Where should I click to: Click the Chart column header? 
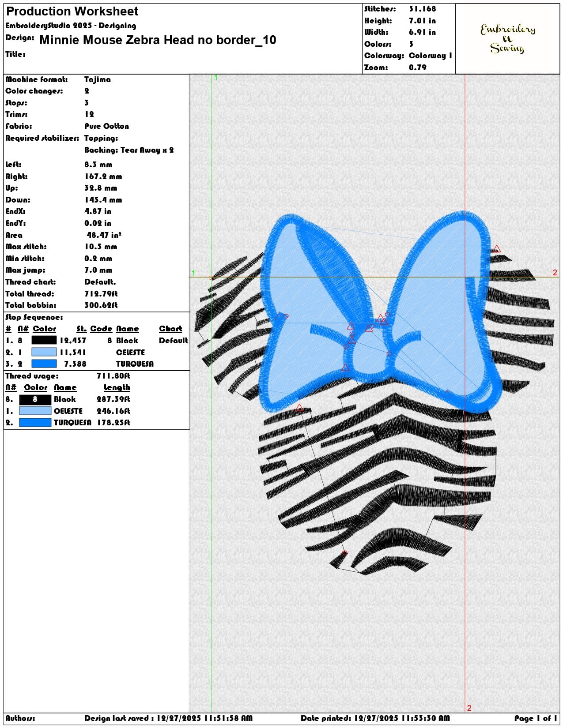[x=170, y=329]
